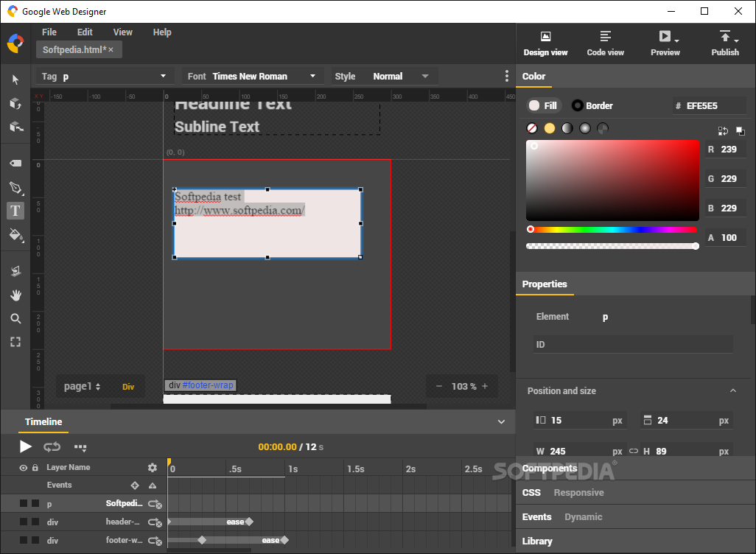Toggle lock on footer div layer
The image size is (756, 554).
point(35,540)
